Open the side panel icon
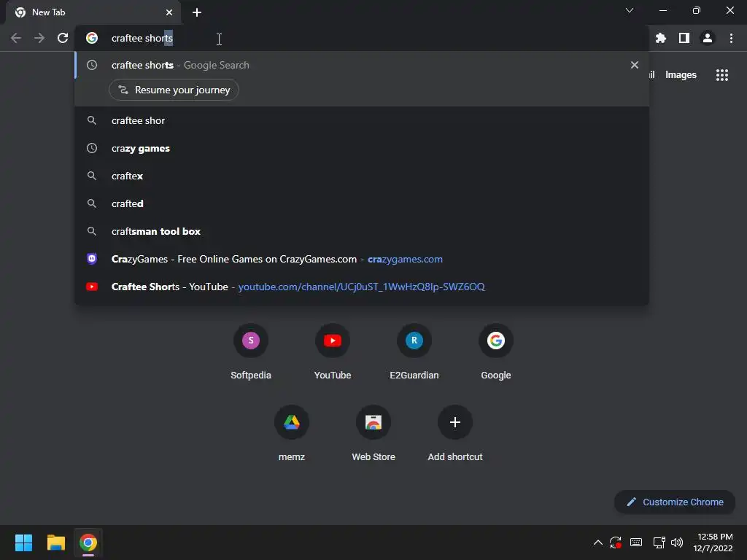Screen dimensions: 747x560 tap(684, 38)
